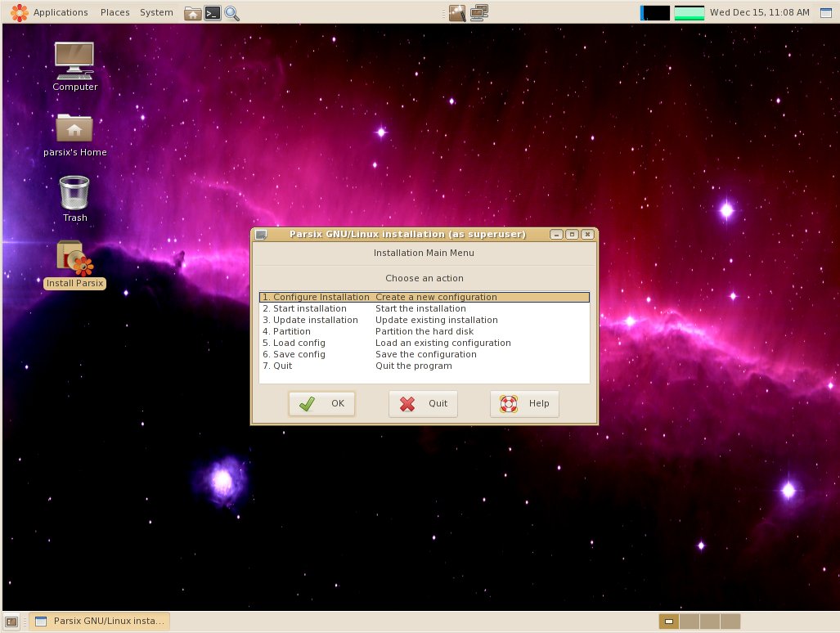The image size is (840, 633).
Task: Select Parsix GNU/Linux installer in taskbar
Action: tap(99, 622)
